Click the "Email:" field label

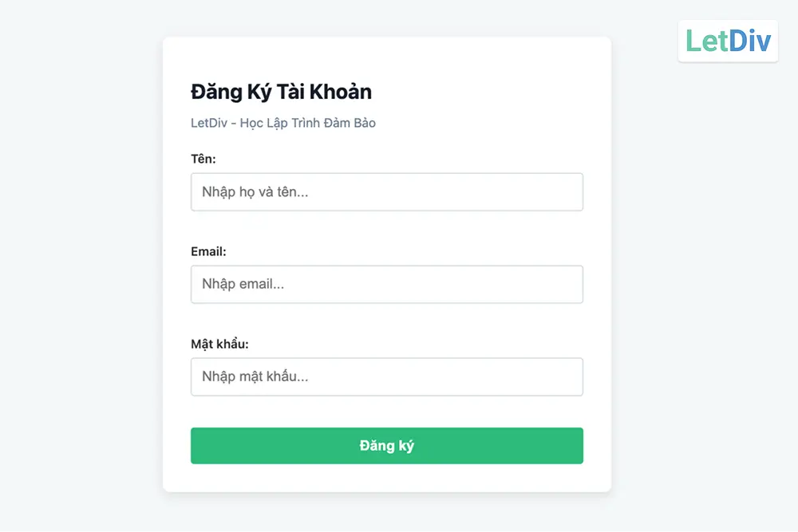tap(208, 251)
